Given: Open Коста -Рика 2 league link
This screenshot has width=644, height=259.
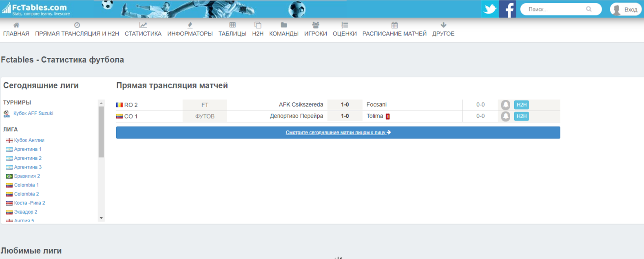Looking at the screenshot, I should click(30, 203).
